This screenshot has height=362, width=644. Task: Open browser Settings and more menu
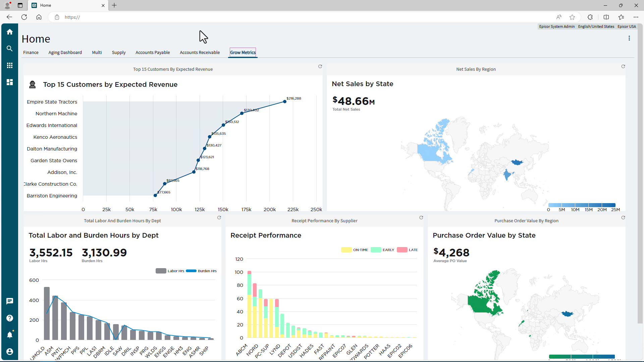click(x=636, y=17)
